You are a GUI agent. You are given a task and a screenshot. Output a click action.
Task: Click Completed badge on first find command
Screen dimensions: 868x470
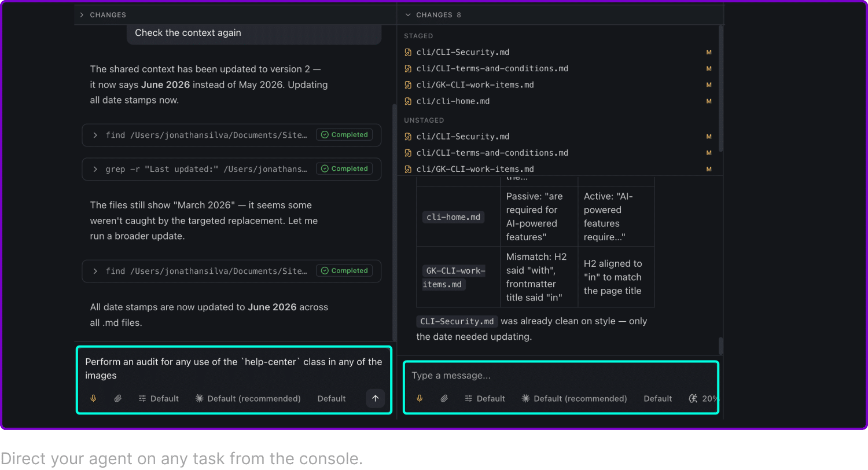(x=344, y=135)
